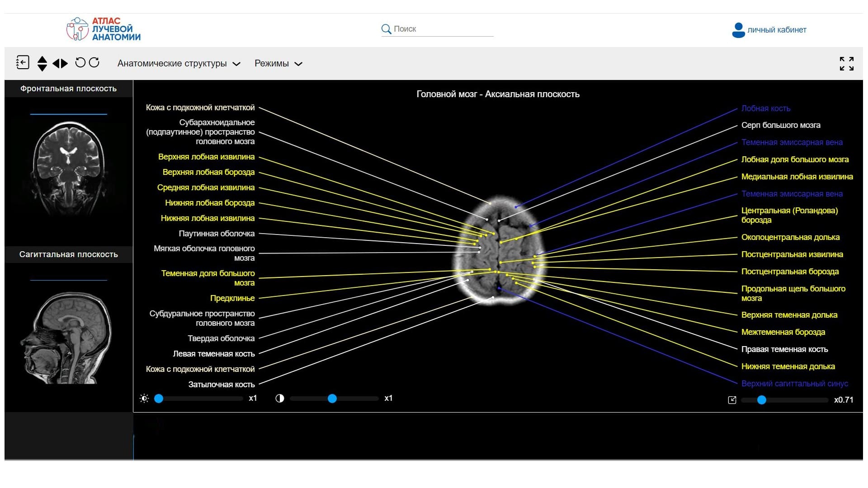The height and width of the screenshot is (488, 868).
Task: Select the Твердая оболочка label
Action: point(221,338)
